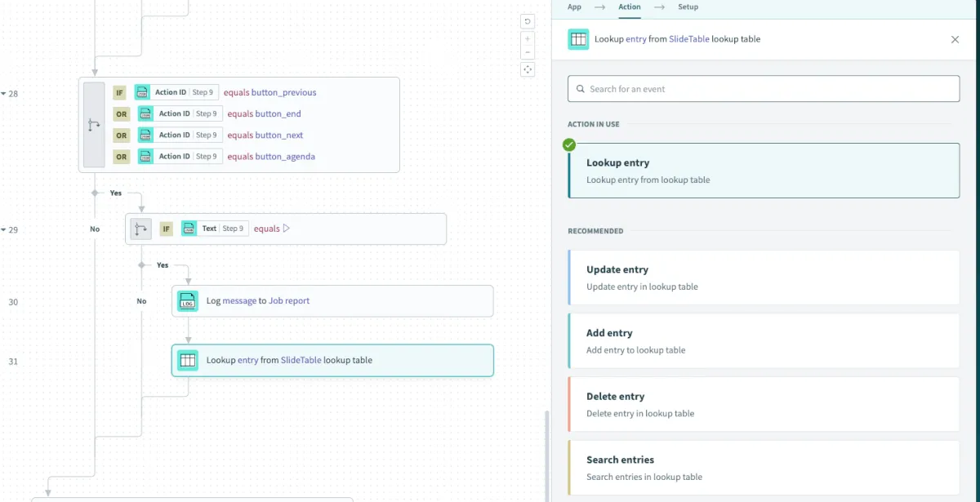Click the 'Job report' link in step 30
This screenshot has height=502, width=980.
289,301
